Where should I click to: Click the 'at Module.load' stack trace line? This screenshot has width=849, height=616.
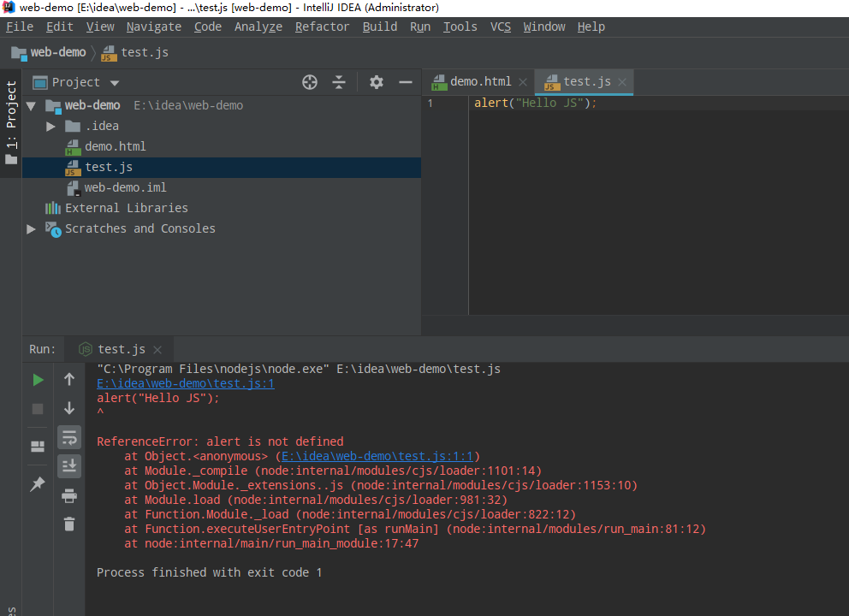[316, 500]
